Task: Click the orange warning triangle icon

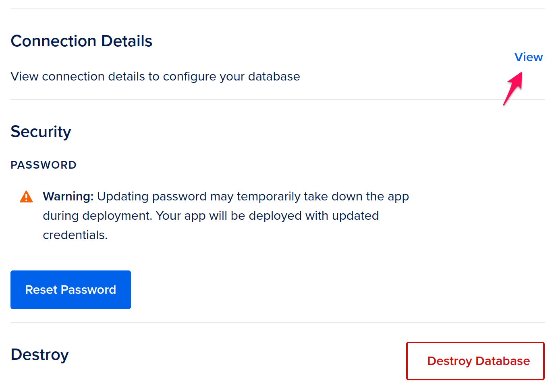Action: (x=26, y=196)
